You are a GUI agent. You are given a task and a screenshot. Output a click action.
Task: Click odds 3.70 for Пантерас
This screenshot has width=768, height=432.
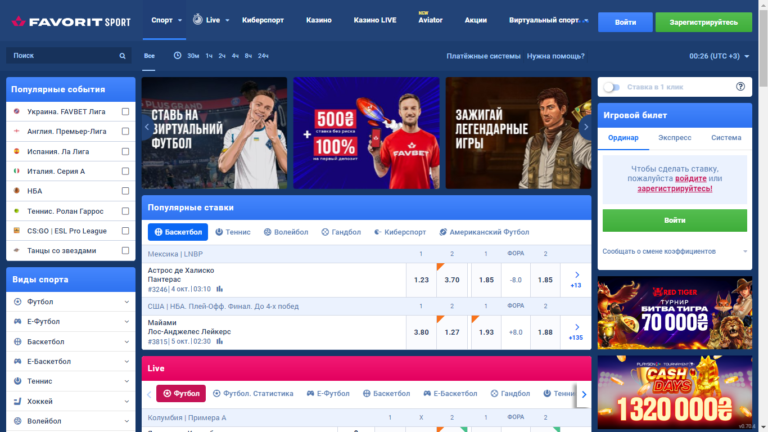452,280
